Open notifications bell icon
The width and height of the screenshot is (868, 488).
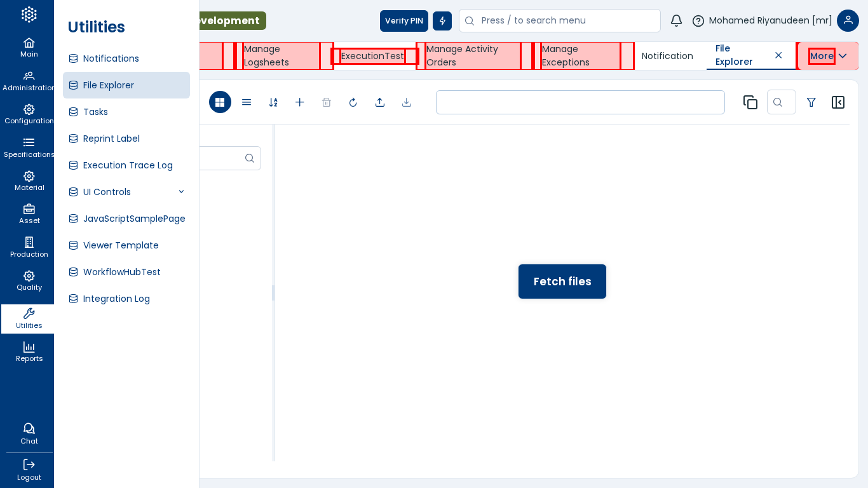676,21
